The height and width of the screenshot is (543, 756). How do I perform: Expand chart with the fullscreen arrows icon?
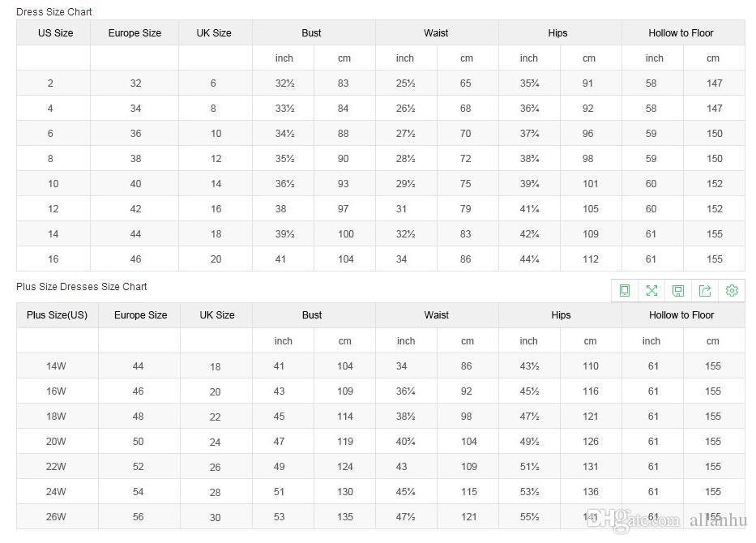pyautogui.click(x=651, y=291)
